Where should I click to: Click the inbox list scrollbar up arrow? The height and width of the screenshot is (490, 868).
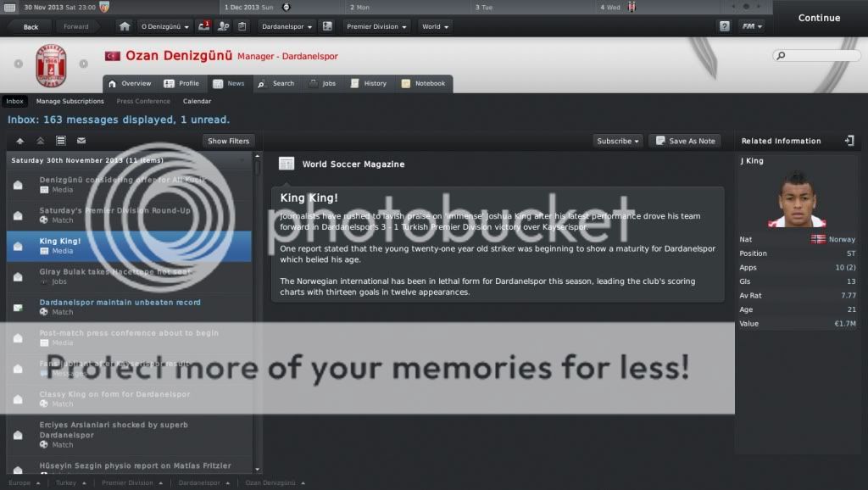click(x=258, y=157)
